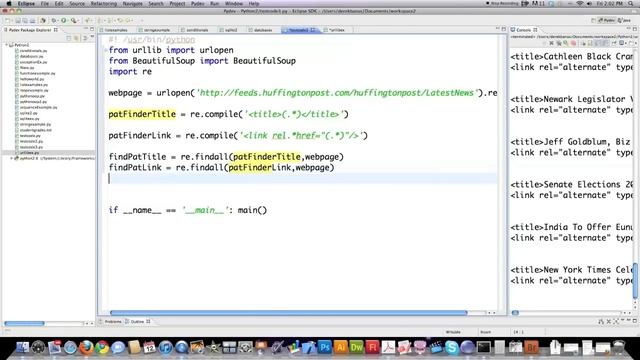Click the Huffington Post feed URL string

point(337,93)
